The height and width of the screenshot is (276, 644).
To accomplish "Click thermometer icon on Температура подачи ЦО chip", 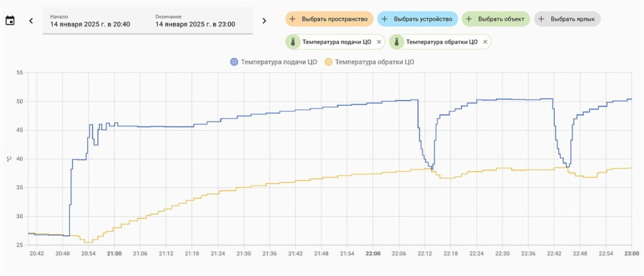I will coord(293,42).
